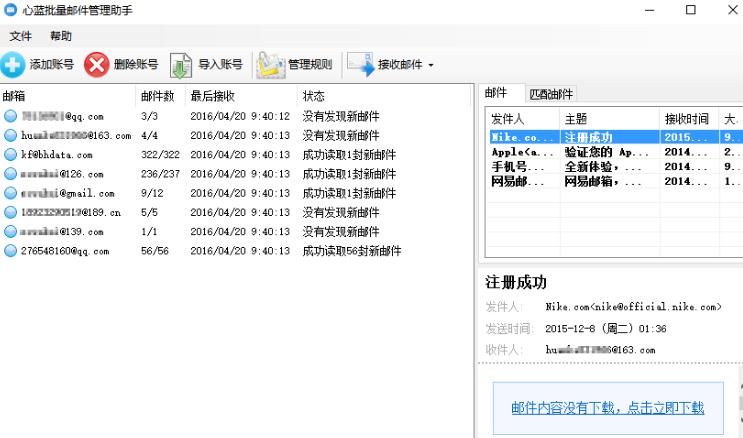Screen dimensions: 743x438
Task: Click the 接收邮件 envelope icon
Action: coord(359,65)
